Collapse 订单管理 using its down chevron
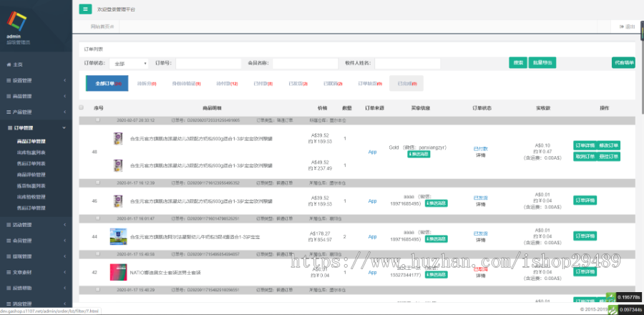Image resolution: width=644 pixels, height=315 pixels. click(x=64, y=128)
